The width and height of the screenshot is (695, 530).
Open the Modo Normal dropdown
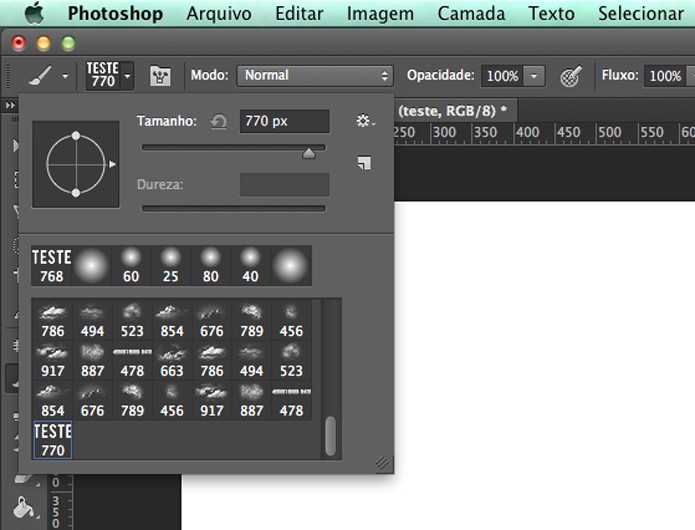pos(315,75)
